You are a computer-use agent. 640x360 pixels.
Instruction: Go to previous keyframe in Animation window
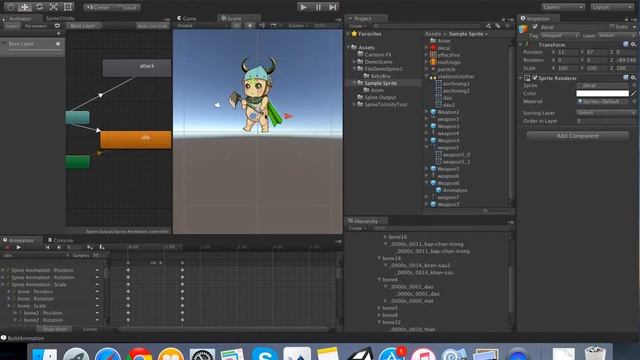coord(47,247)
